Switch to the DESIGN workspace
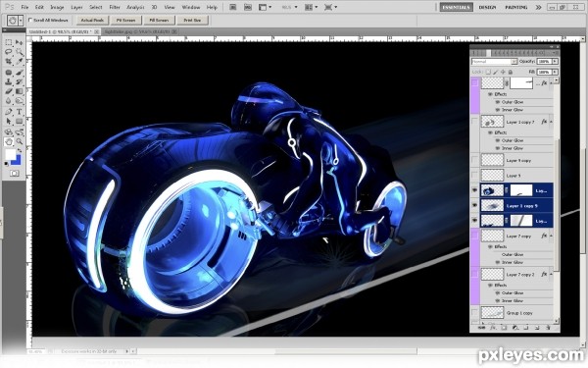 [x=487, y=7]
